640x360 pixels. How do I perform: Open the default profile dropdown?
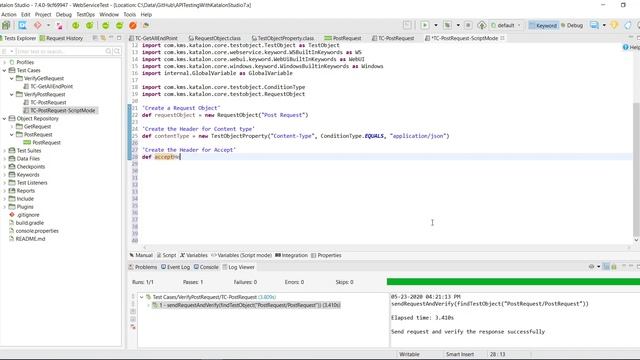pyautogui.click(x=506, y=25)
